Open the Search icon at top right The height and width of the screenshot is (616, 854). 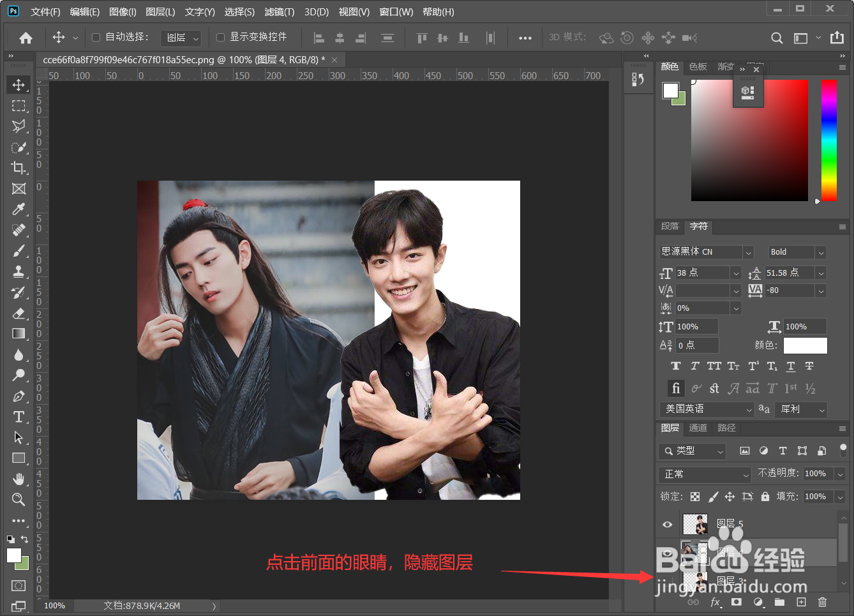click(777, 38)
